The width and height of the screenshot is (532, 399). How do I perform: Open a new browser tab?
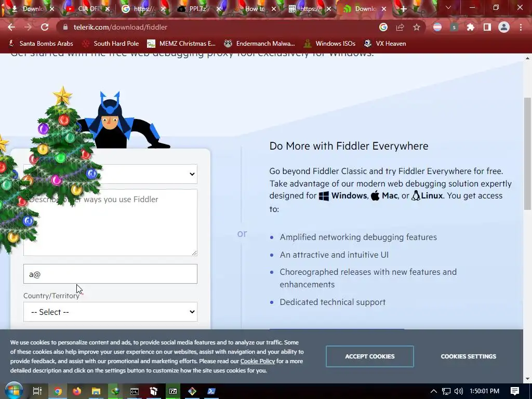403,9
